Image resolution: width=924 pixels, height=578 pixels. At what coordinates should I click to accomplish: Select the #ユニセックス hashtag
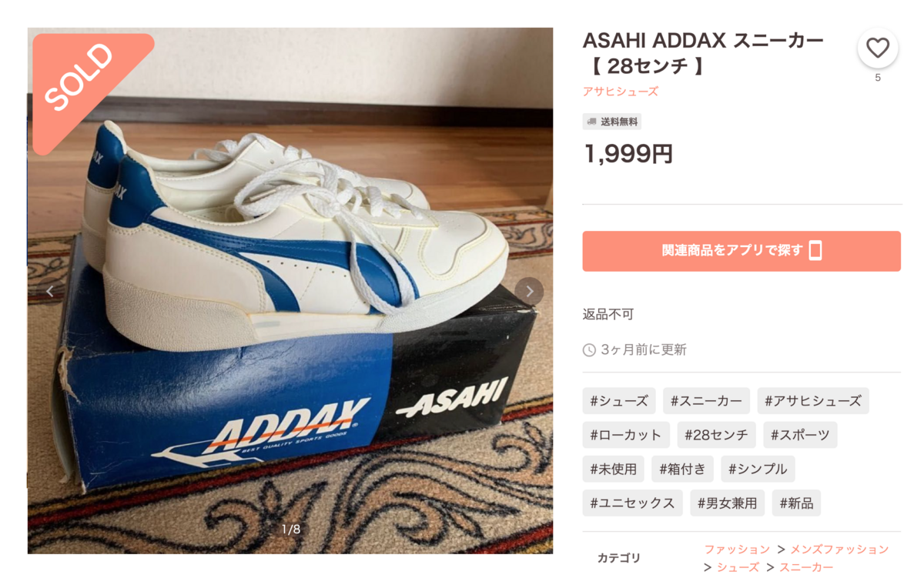(633, 503)
